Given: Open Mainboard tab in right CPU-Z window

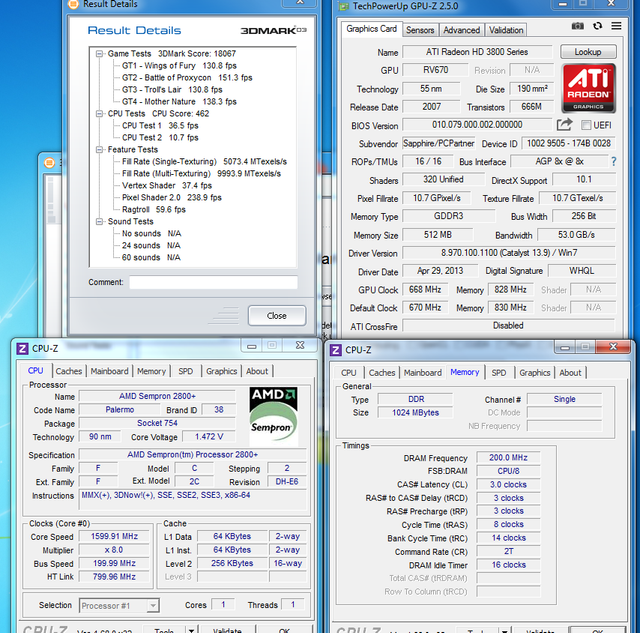Looking at the screenshot, I should (x=422, y=373).
